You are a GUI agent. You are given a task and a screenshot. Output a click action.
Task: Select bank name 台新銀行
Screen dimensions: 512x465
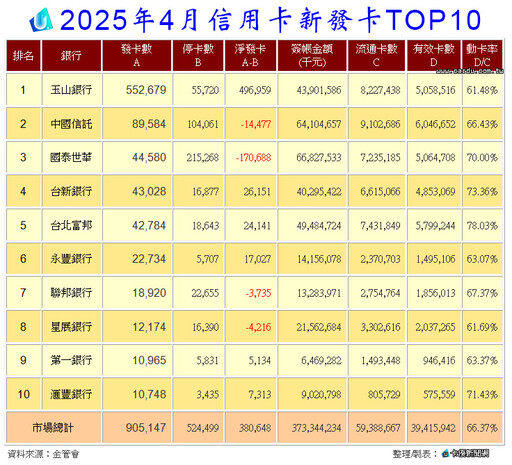71,191
